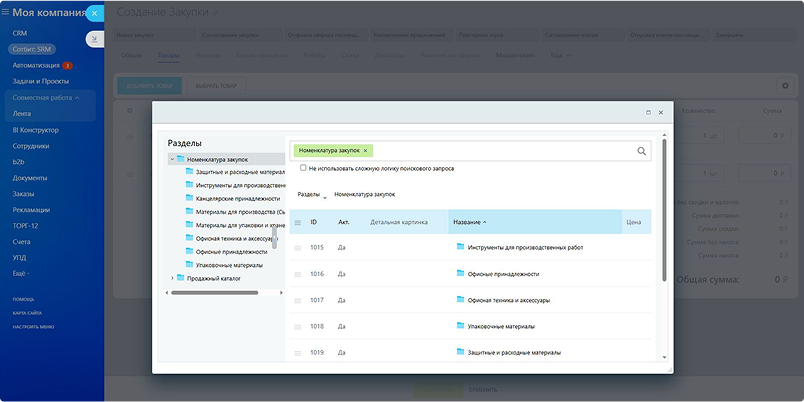Click the search magnifier icon in dialog
The image size is (804, 402).
(x=641, y=151)
